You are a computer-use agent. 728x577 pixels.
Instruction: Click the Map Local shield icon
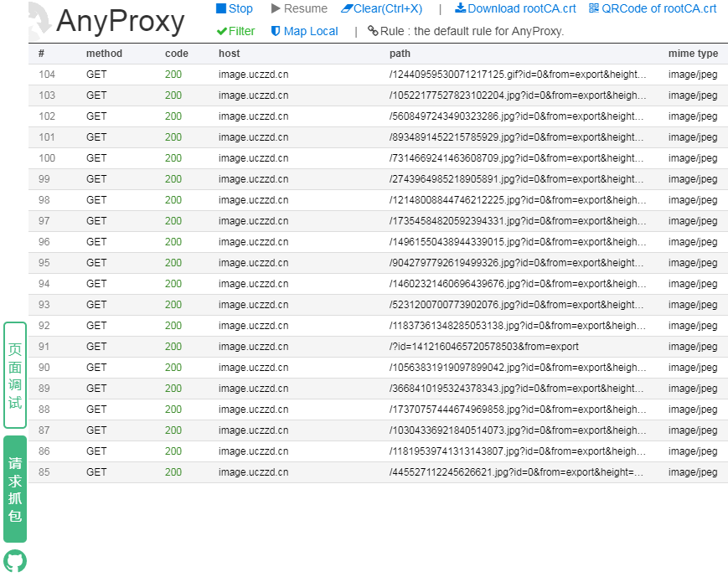coord(276,31)
